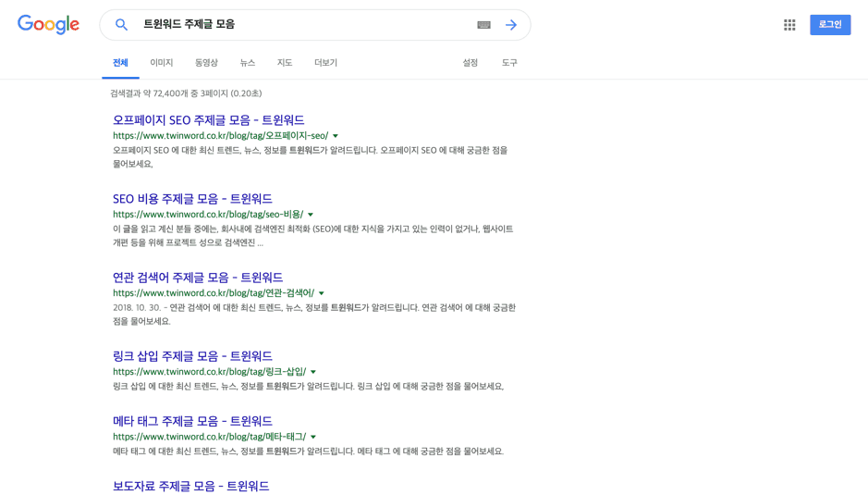Switch to the 뉴스 tab
This screenshot has width=868, height=495.
point(248,63)
